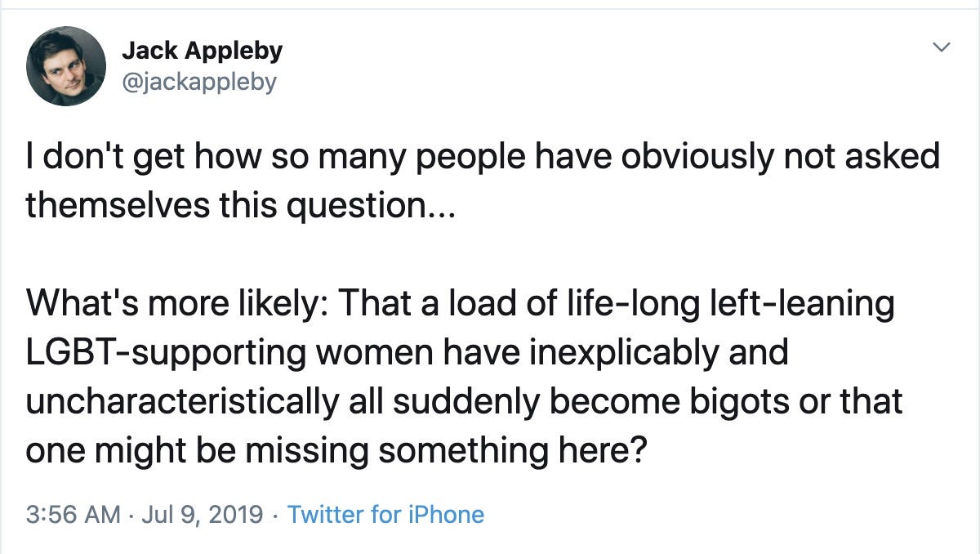Click the "3:56 AM" timestamp
Screen dimensions: 980x554
(73, 515)
